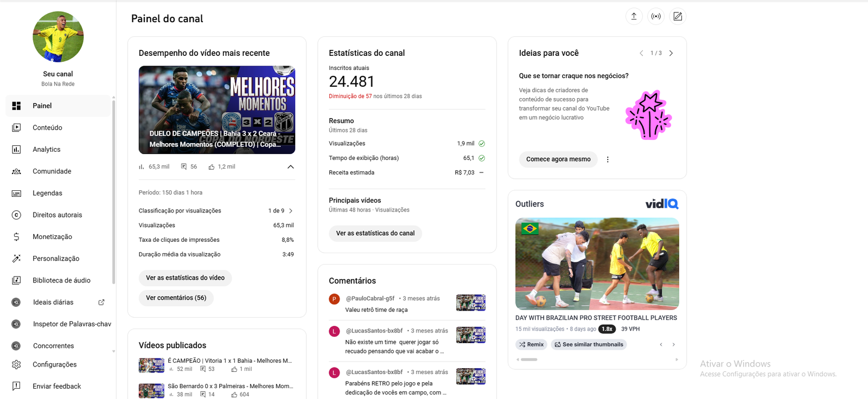Click the vidIQ logo in Outliers card
The width and height of the screenshot is (868, 399).
point(662,204)
